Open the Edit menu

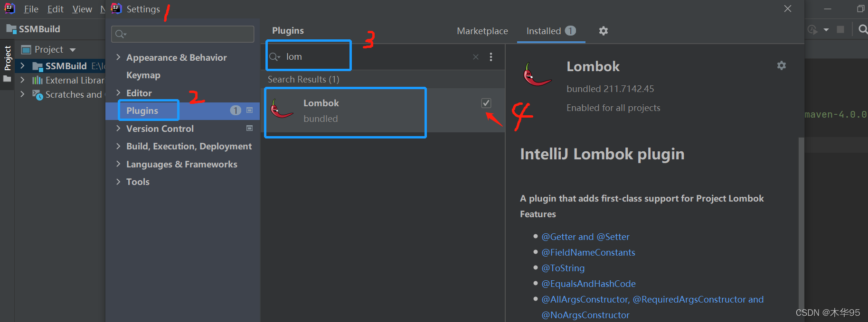(x=56, y=9)
